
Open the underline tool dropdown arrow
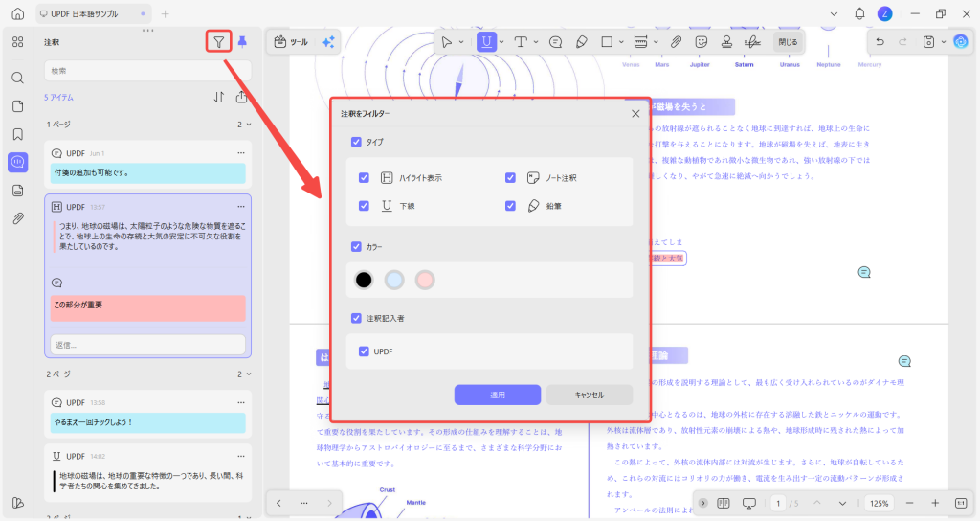(501, 42)
